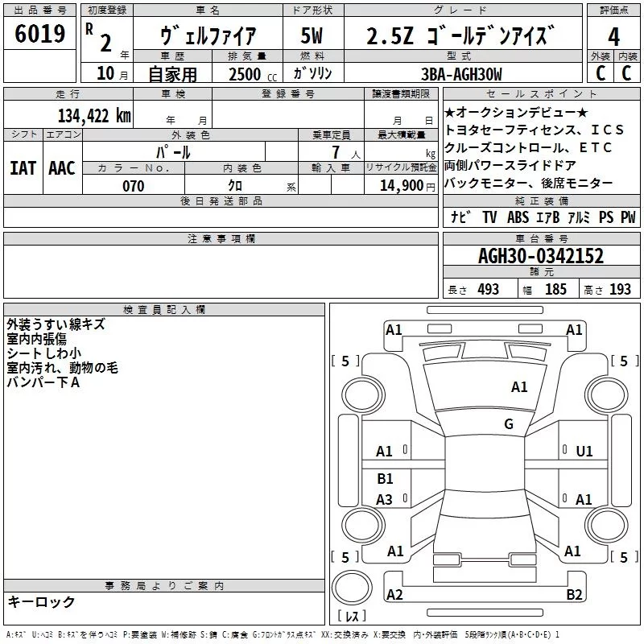Select the エアB equipment label
The image size is (644, 644).
pos(548,217)
